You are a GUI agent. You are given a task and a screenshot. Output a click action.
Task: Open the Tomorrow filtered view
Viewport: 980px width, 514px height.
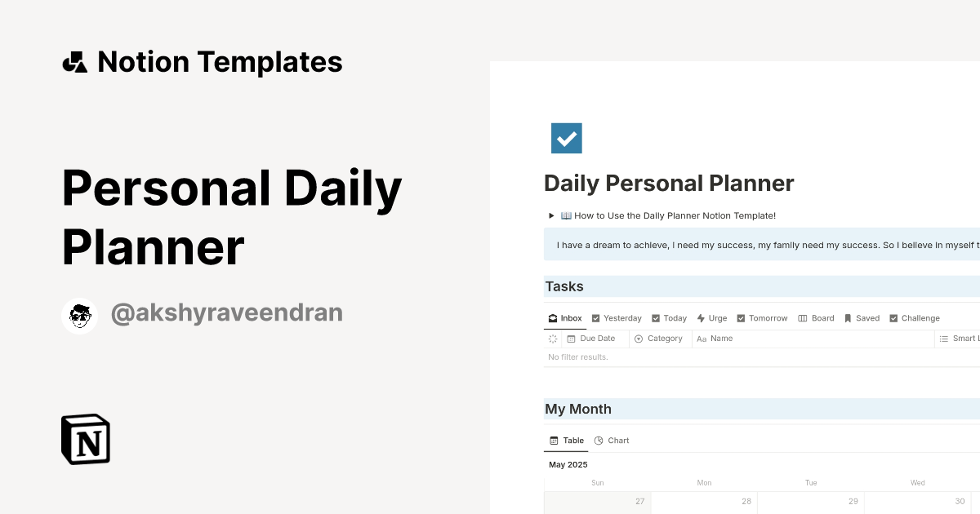click(762, 317)
